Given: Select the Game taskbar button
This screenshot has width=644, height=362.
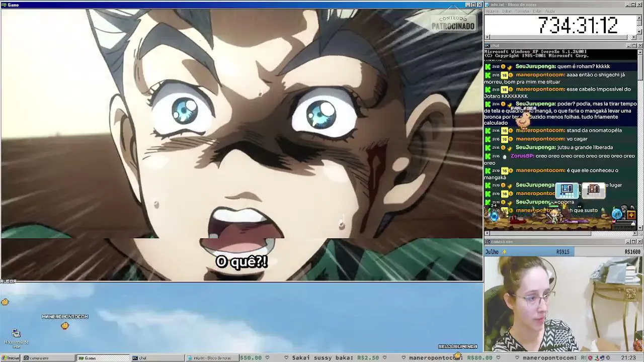Looking at the screenshot, I should click(x=103, y=358).
